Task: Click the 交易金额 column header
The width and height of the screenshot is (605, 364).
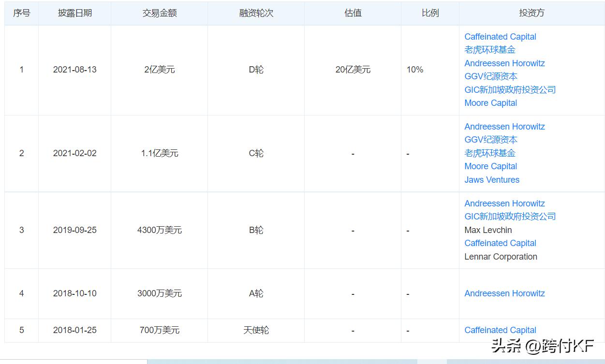Action: point(159,13)
